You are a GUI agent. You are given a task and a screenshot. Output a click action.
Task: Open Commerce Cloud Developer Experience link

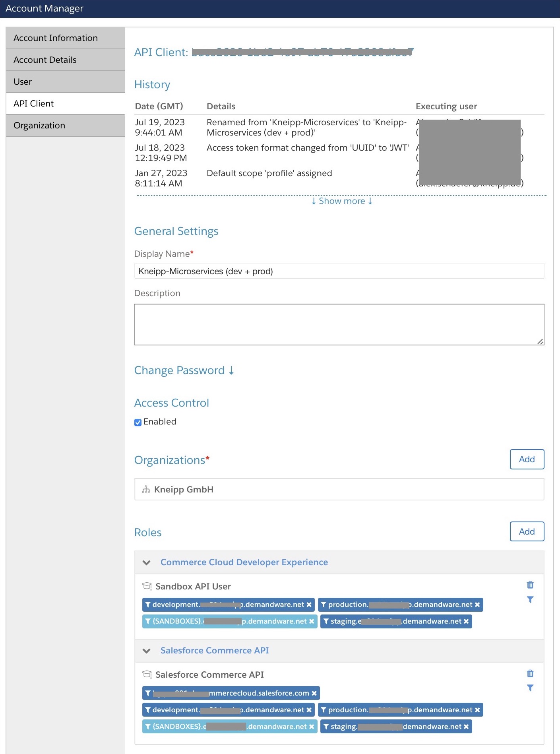coord(244,562)
